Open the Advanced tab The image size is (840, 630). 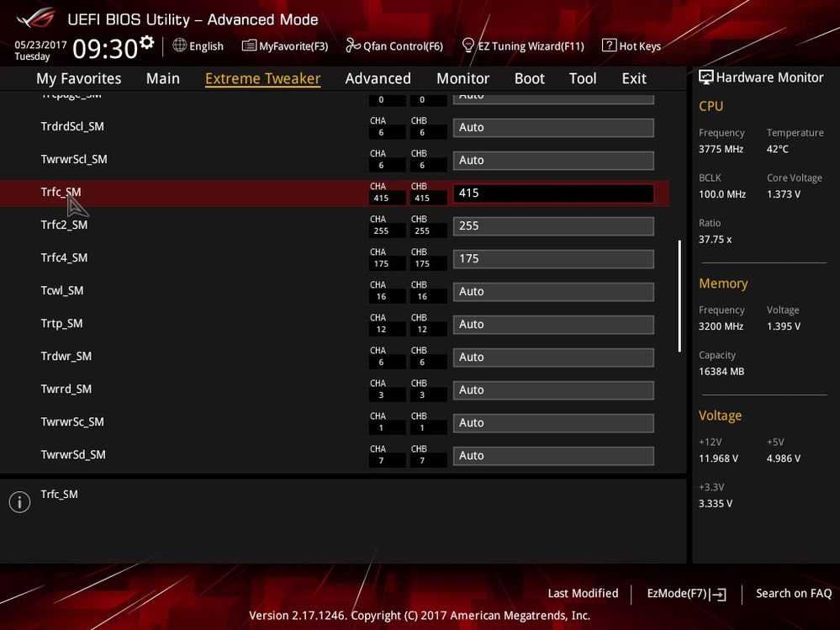pyautogui.click(x=378, y=78)
